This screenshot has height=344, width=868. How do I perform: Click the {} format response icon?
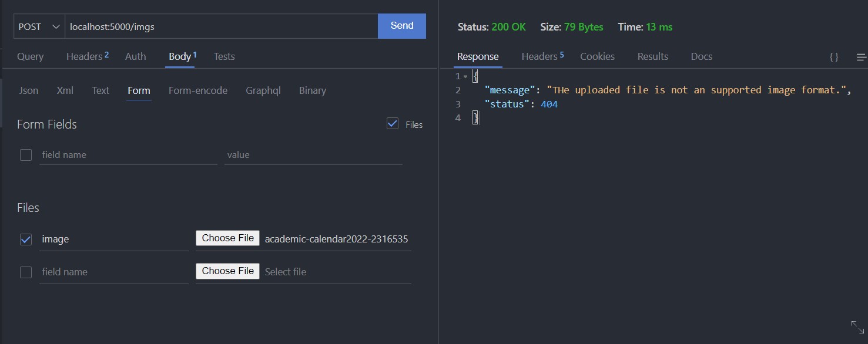pos(833,56)
